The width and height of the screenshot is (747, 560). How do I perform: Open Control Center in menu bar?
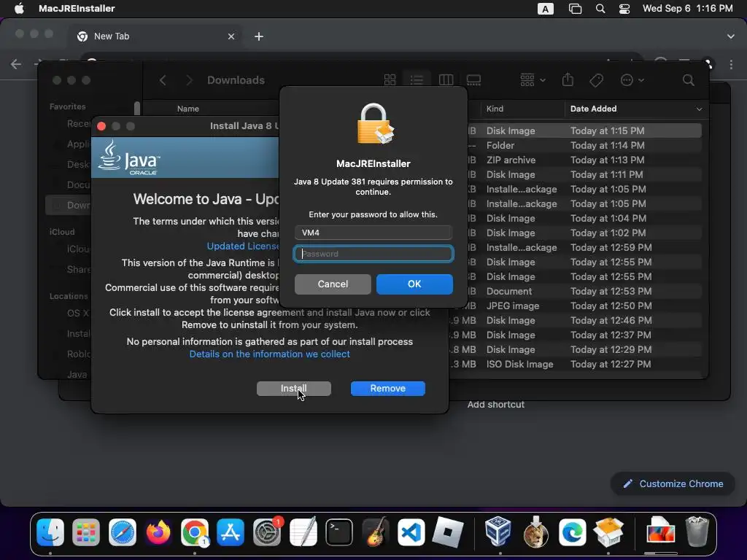624,9
